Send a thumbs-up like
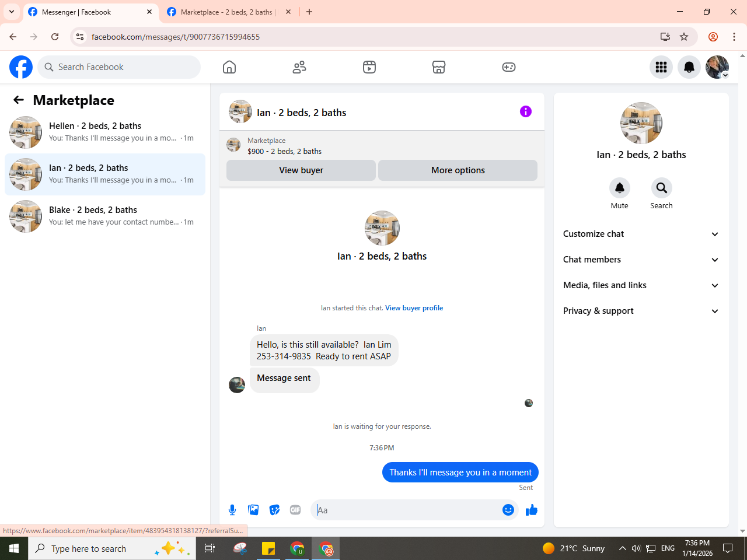The width and height of the screenshot is (747, 560). [531, 510]
